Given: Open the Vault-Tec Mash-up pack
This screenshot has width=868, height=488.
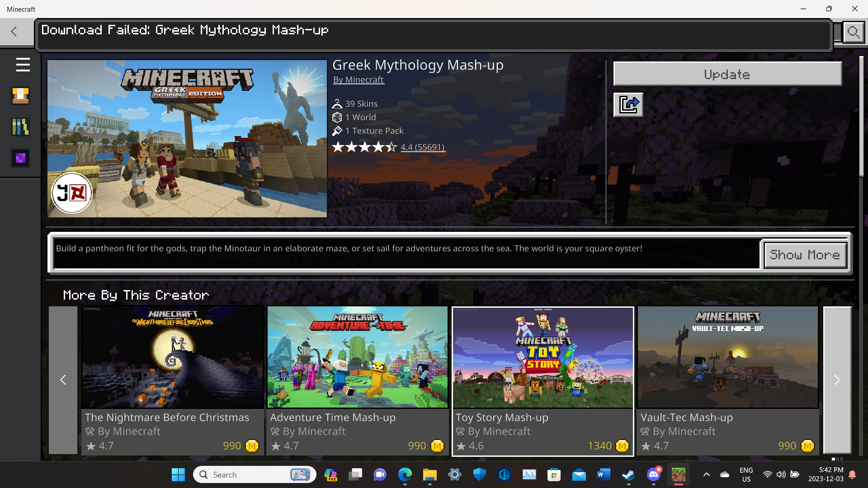Looking at the screenshot, I should tap(727, 380).
